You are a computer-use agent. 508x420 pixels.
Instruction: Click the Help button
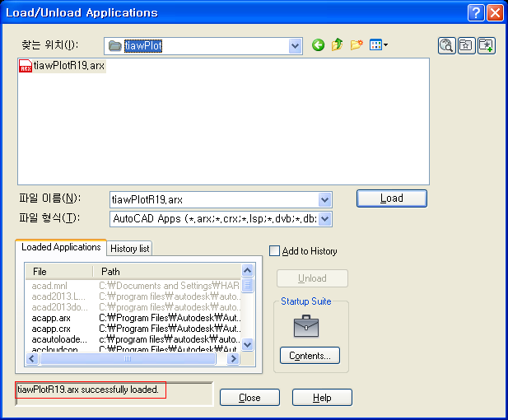click(322, 397)
